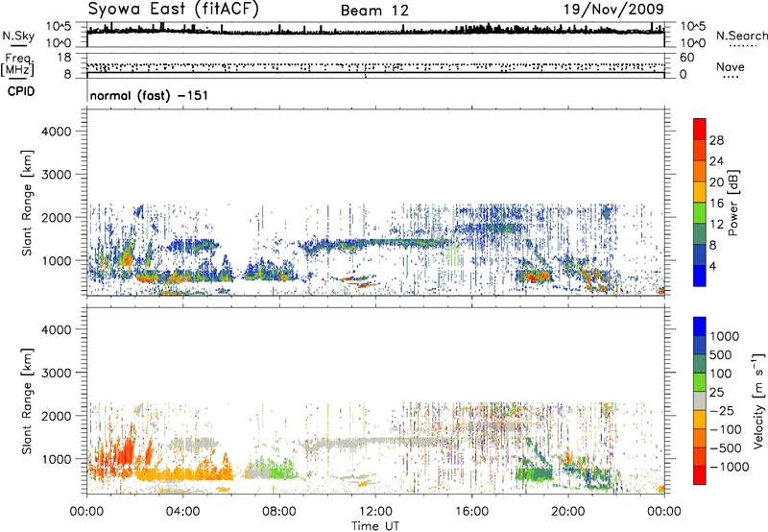Click the 2000 tick on the velocity panel
This screenshot has width=768, height=532.
tap(56, 416)
